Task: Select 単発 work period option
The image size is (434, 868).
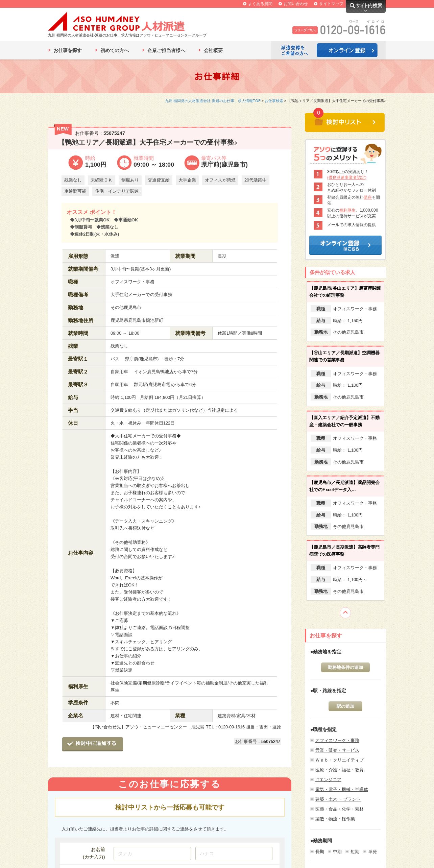Action: coord(370,851)
